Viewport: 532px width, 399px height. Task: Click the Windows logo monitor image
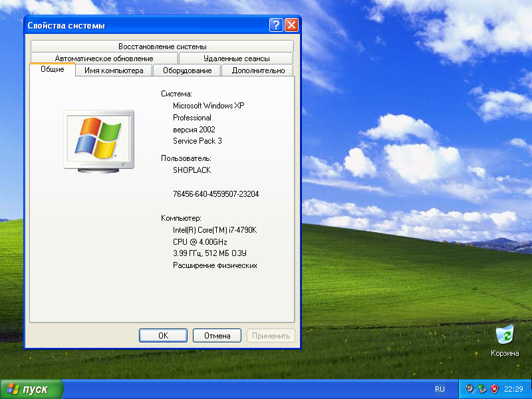98,142
